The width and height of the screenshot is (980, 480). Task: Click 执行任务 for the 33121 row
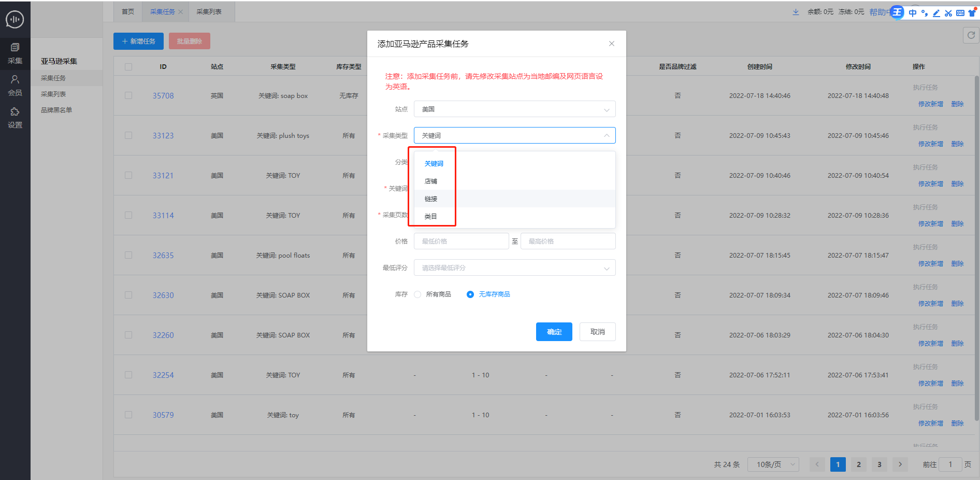point(925,167)
